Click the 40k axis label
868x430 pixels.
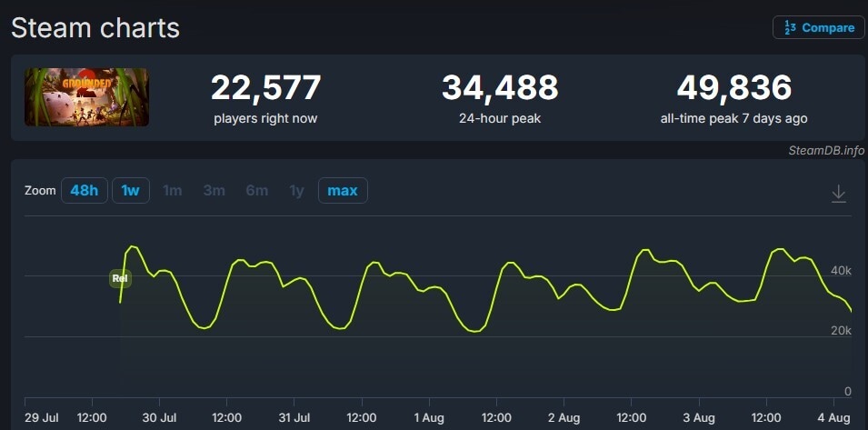coord(841,271)
